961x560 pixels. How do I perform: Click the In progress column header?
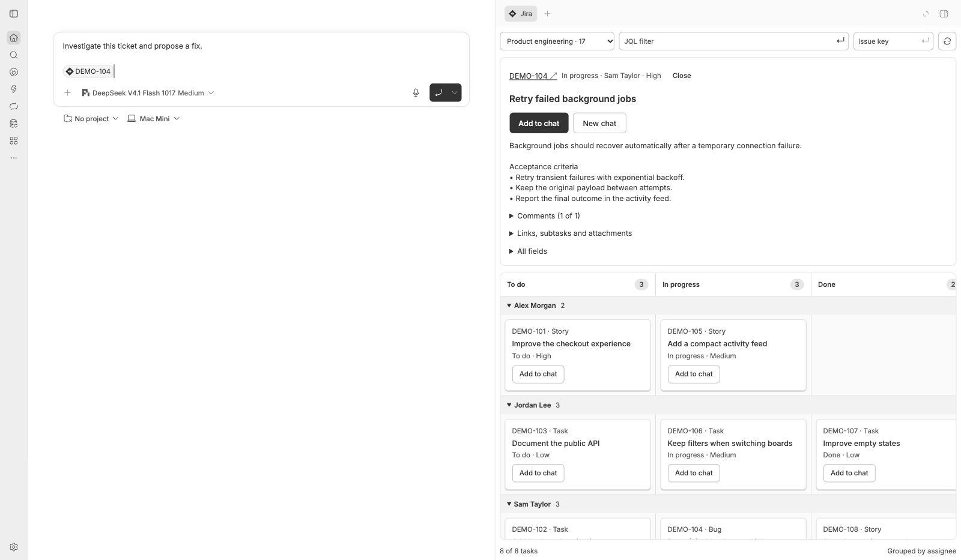click(x=733, y=285)
